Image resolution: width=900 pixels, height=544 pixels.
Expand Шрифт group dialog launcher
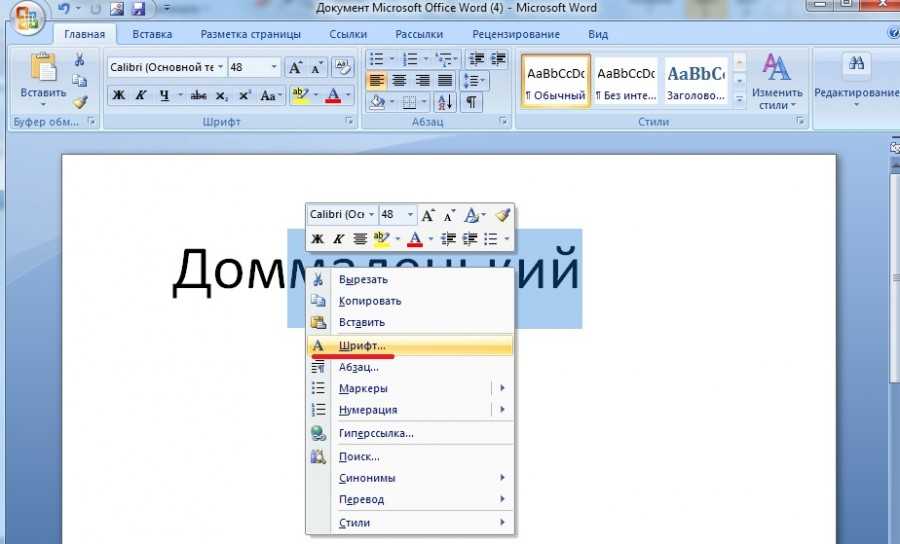(x=350, y=121)
